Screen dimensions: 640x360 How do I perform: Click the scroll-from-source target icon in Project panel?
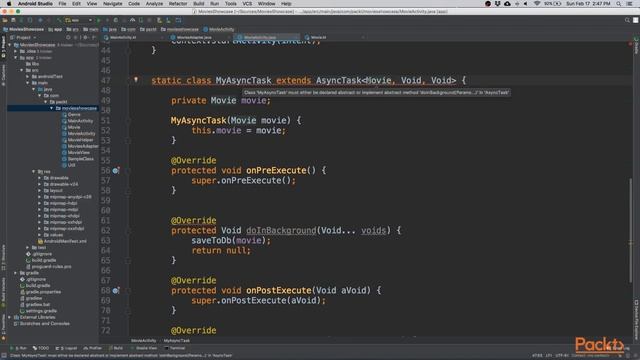tap(68, 37)
